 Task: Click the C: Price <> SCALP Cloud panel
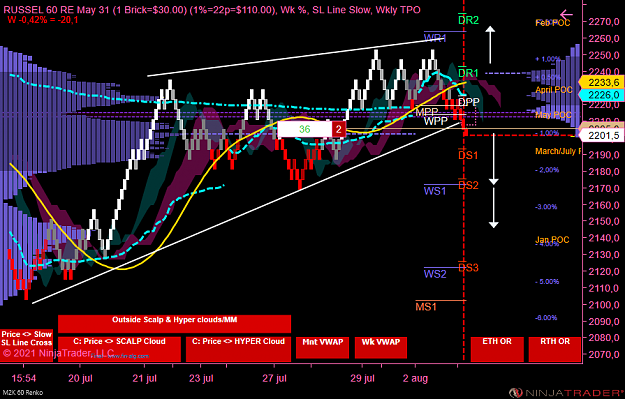119,349
